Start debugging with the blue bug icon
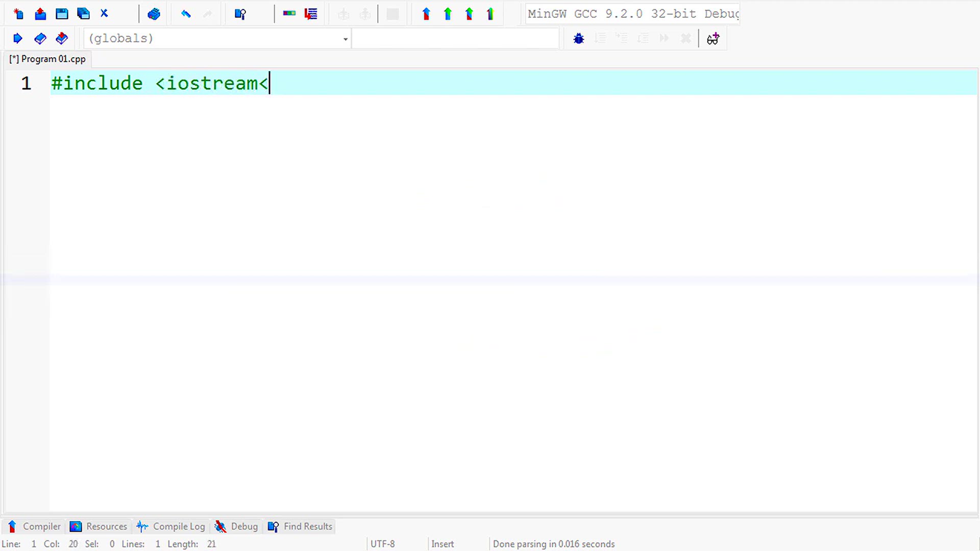 (578, 38)
